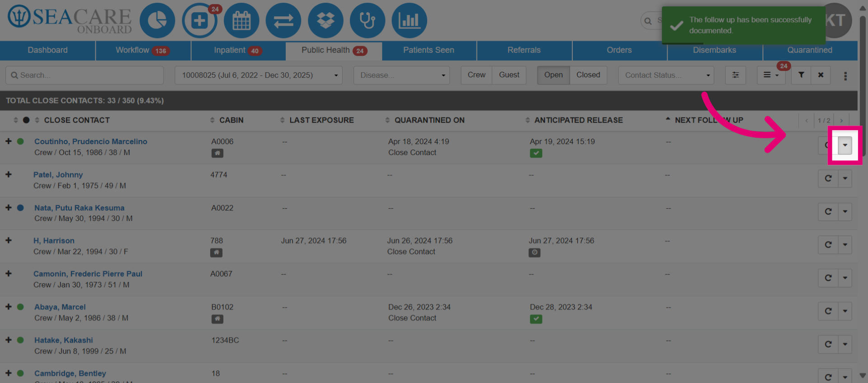Click the refresh icon for Patel, Johnny
The image size is (868, 383).
828,178
